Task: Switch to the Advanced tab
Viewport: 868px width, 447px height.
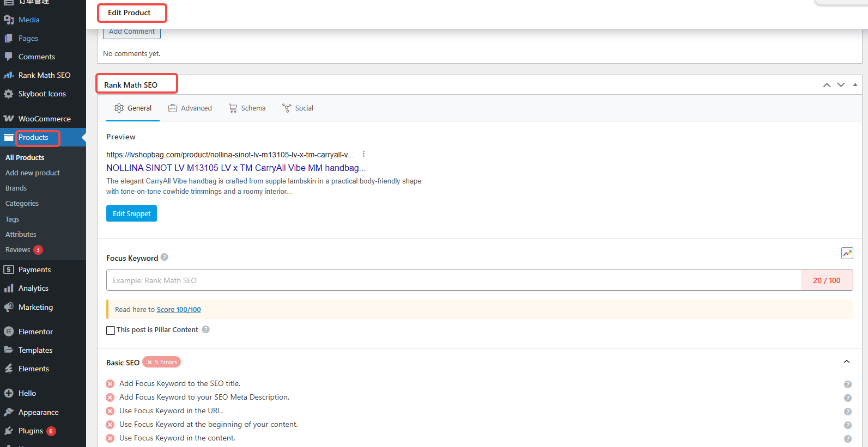Action: click(x=190, y=108)
